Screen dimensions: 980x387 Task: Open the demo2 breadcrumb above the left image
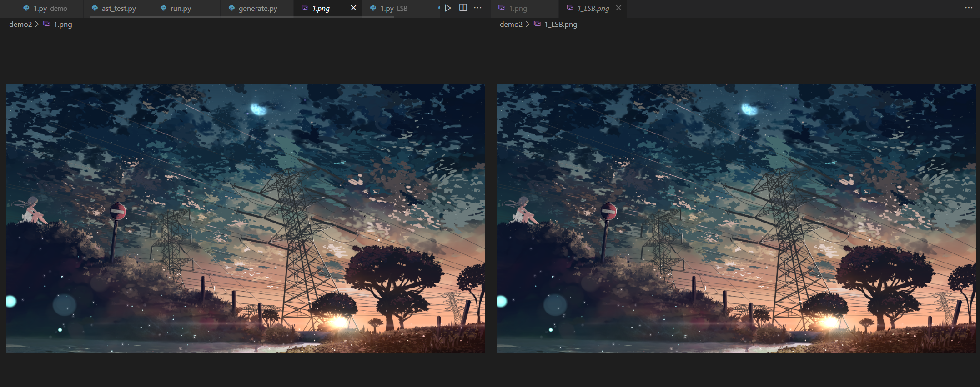[20, 25]
